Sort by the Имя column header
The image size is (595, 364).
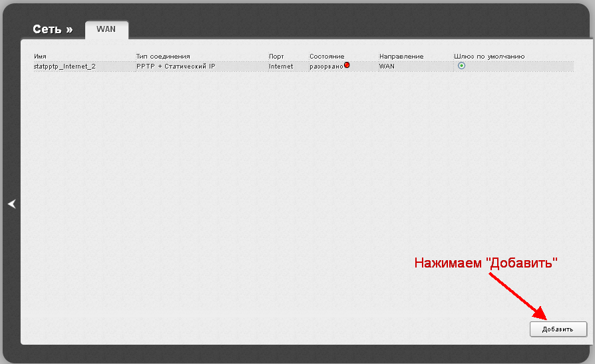(40, 57)
